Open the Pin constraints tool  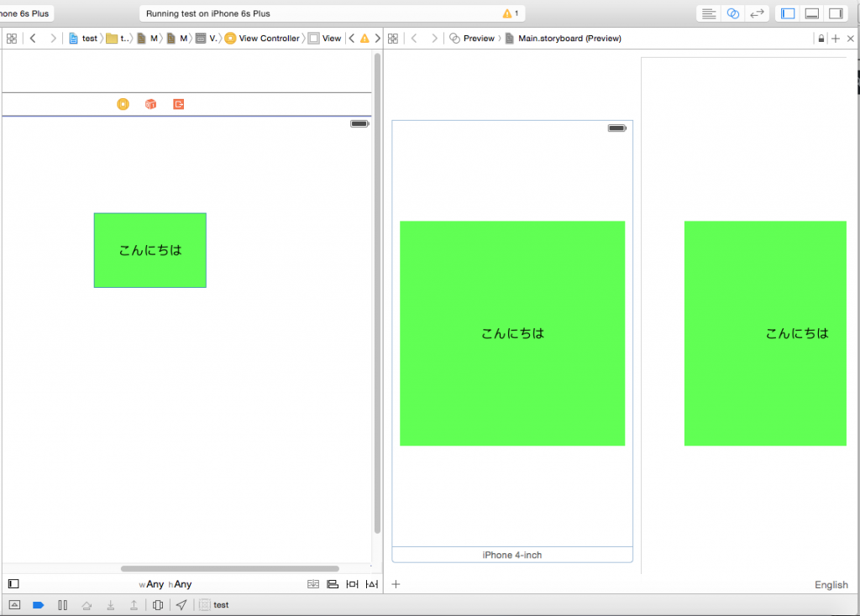pos(352,584)
